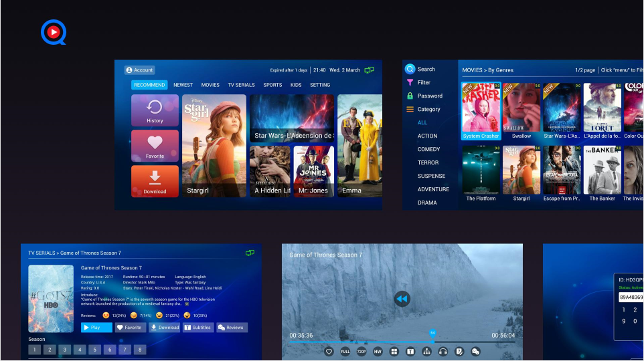Click the cast icon on Game of Thrones page
This screenshot has width=644, height=361.
tap(250, 253)
